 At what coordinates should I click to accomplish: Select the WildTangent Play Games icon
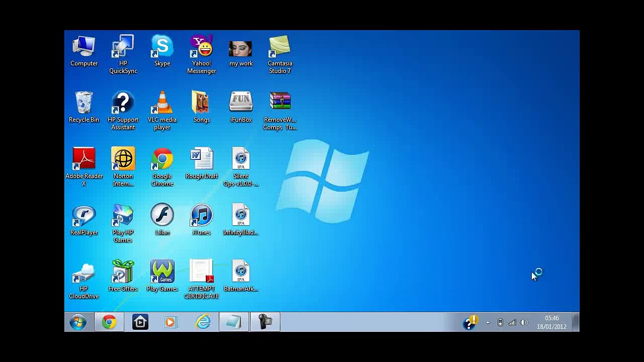tap(162, 276)
